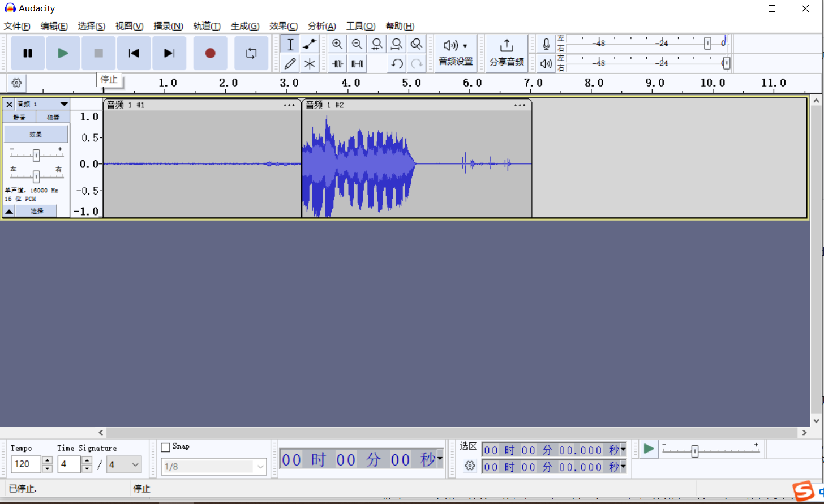
Task: Adjust the track gain slider
Action: point(36,156)
